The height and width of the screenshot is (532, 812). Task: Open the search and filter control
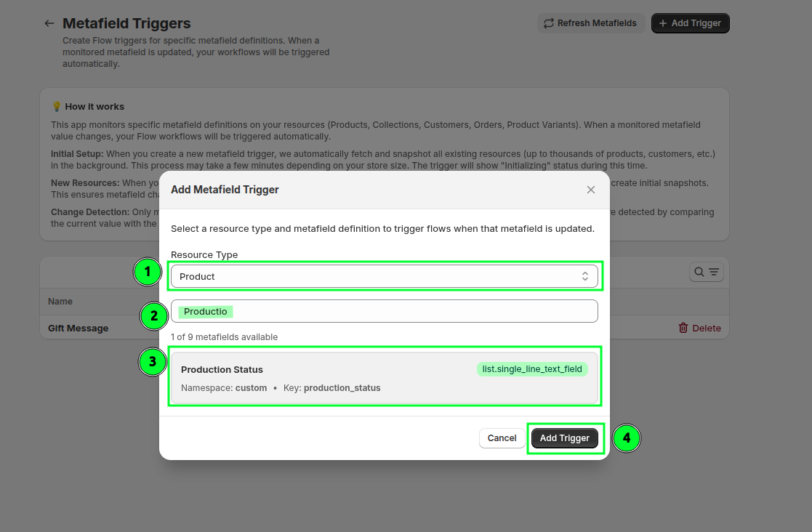coord(706,272)
